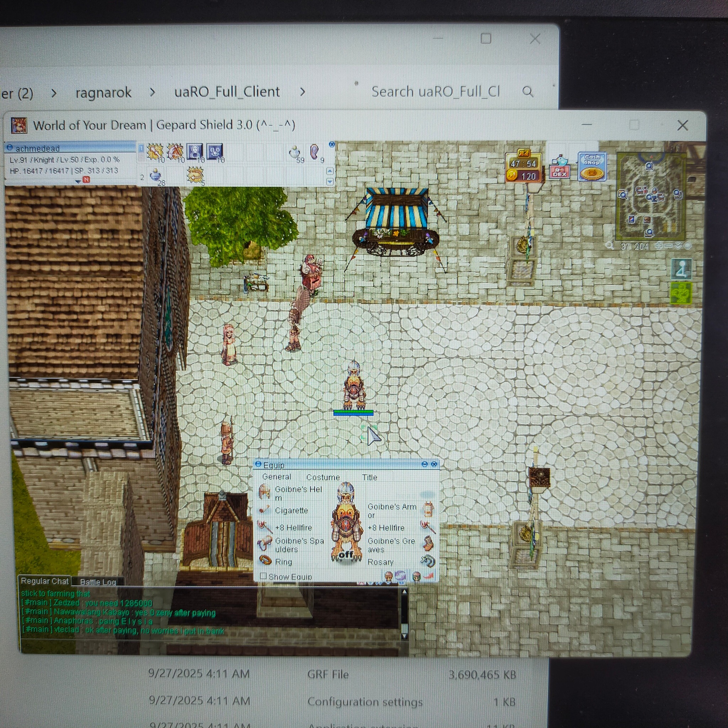The width and height of the screenshot is (728, 728).
Task: Click the chat scrollbar thumb
Action: [404, 628]
